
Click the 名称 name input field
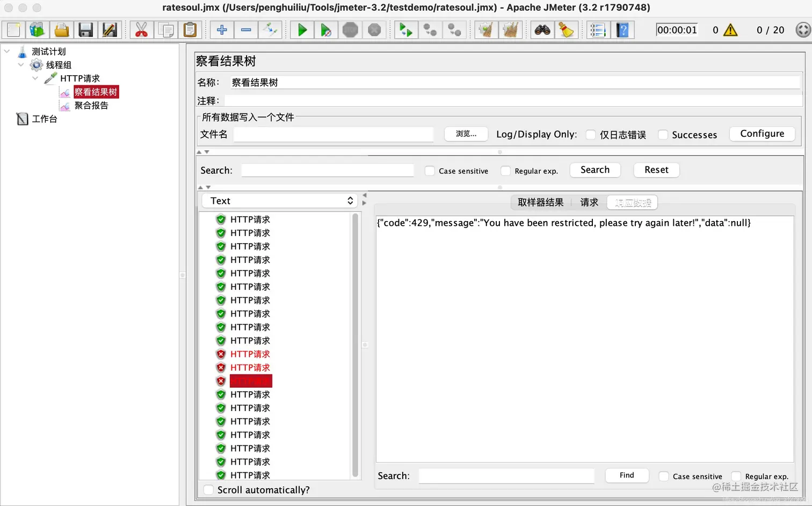click(x=515, y=83)
